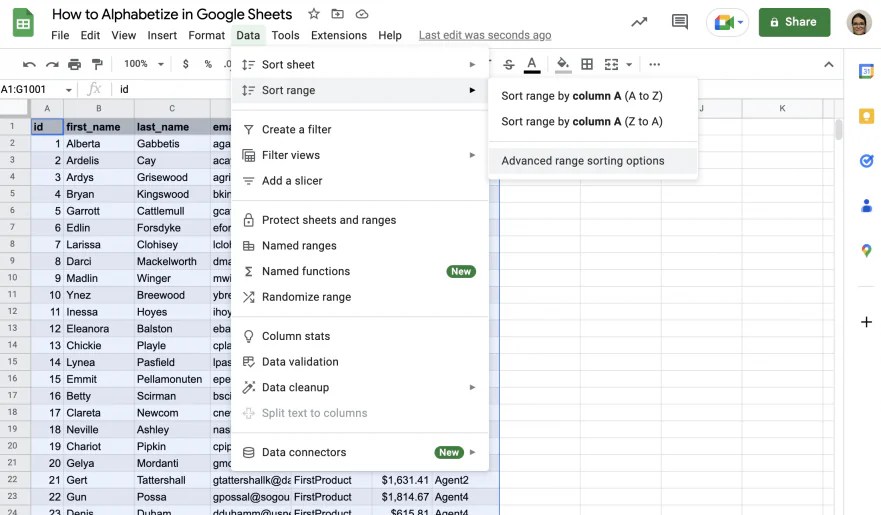Open the account profile picture
The height and width of the screenshot is (515, 881).
pos(859,22)
